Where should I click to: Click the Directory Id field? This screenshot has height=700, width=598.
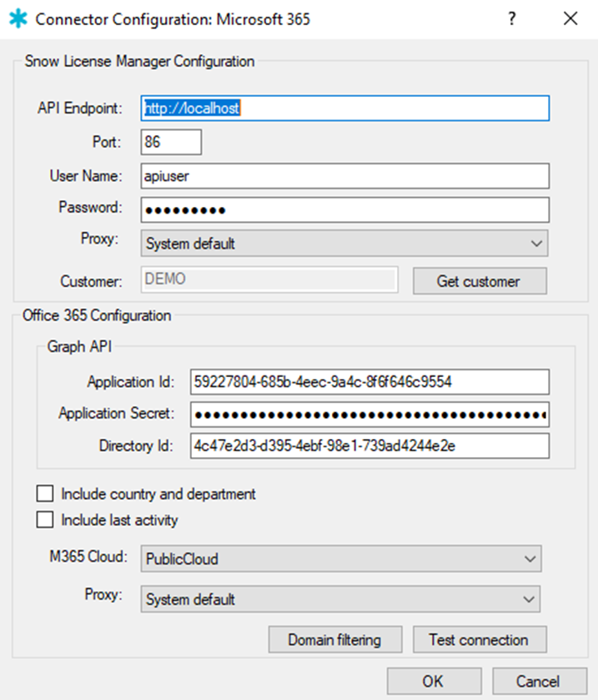[x=369, y=446]
